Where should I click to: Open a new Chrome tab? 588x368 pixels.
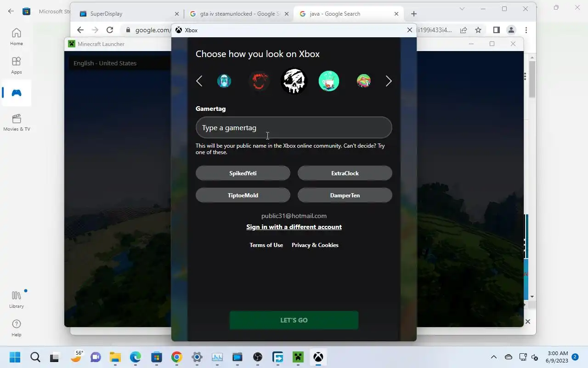coord(414,14)
